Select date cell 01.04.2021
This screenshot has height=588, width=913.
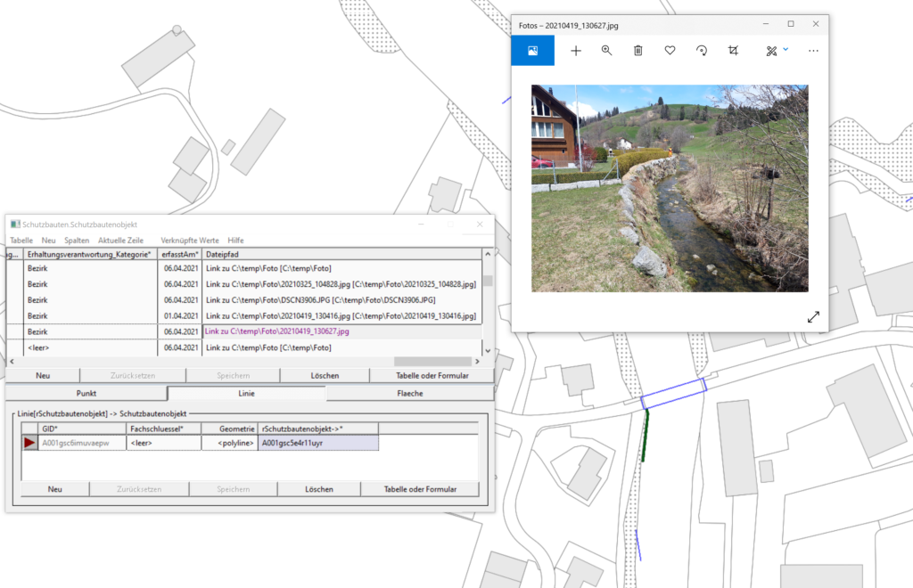coord(180,315)
